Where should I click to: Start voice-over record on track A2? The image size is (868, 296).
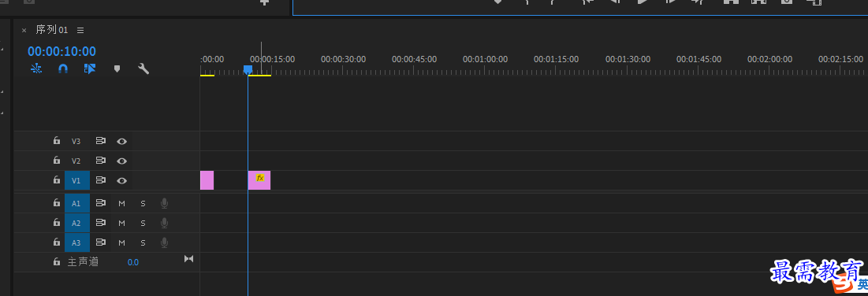tap(164, 223)
